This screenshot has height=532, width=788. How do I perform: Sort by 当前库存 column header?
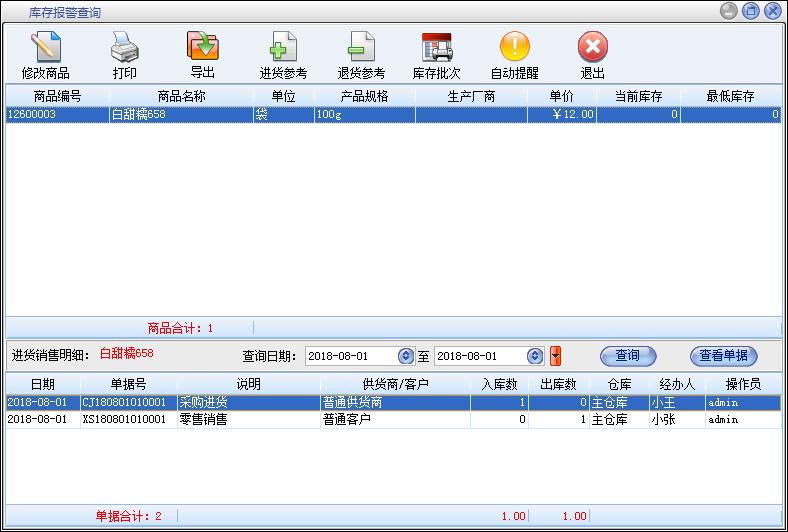pyautogui.click(x=638, y=96)
